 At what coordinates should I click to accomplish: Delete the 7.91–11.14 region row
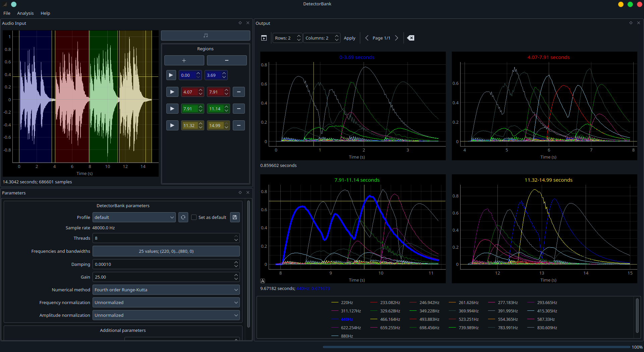[x=238, y=109]
